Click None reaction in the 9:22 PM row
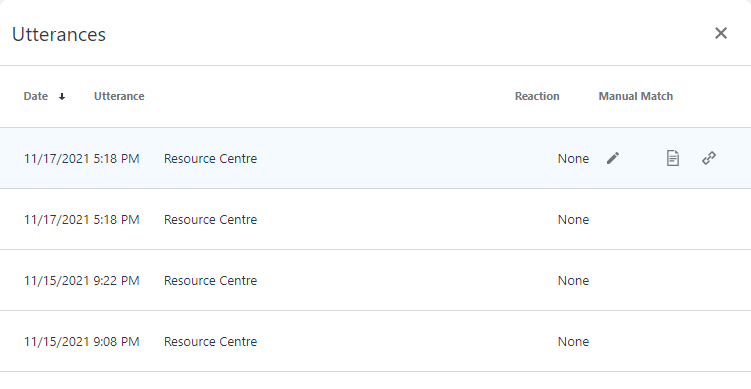This screenshot has height=389, width=751. (573, 280)
